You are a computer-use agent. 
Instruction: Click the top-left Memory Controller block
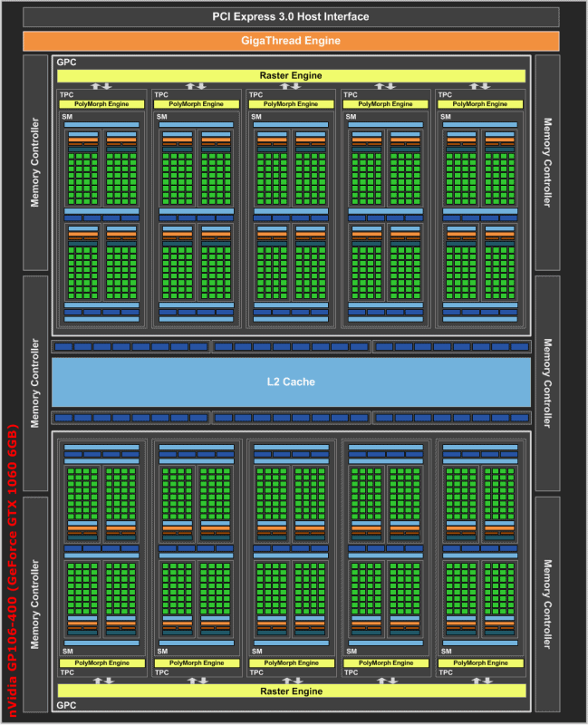click(35, 162)
